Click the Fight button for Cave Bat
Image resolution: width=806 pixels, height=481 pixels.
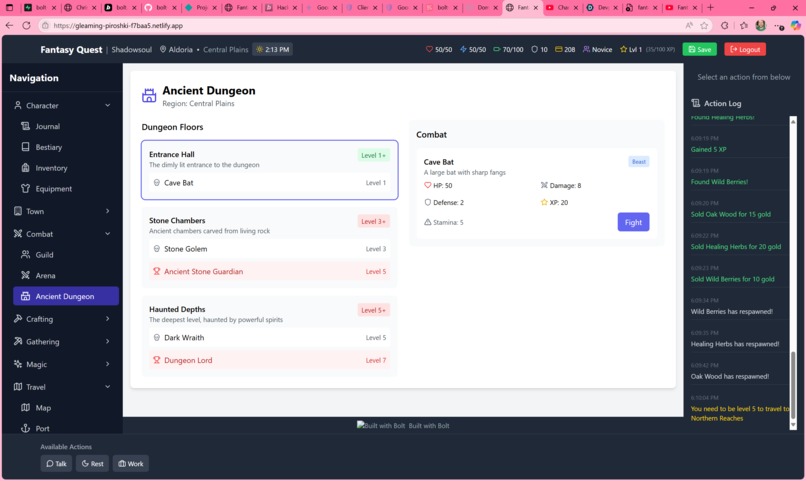point(633,223)
